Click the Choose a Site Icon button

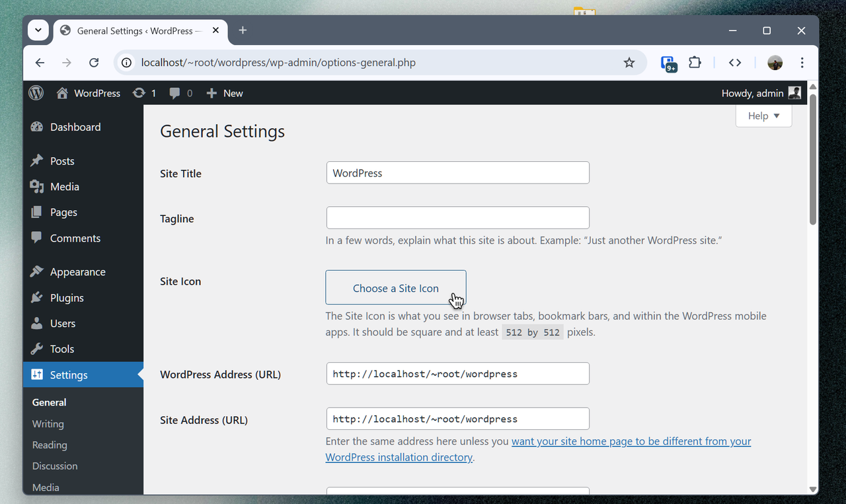(x=396, y=288)
